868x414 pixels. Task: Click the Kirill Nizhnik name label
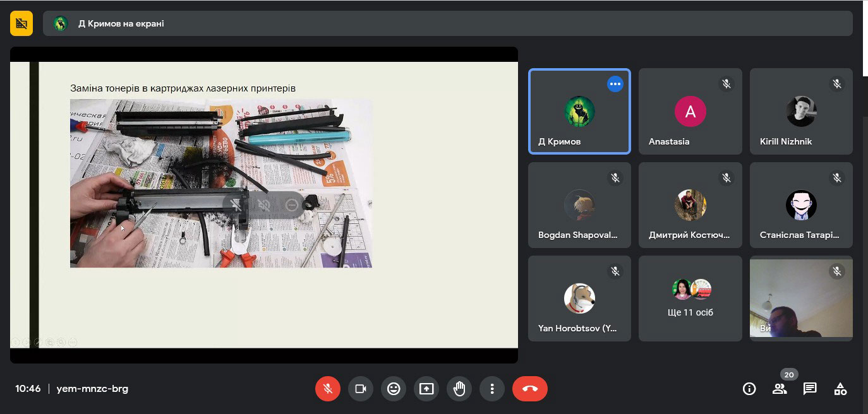click(x=786, y=141)
